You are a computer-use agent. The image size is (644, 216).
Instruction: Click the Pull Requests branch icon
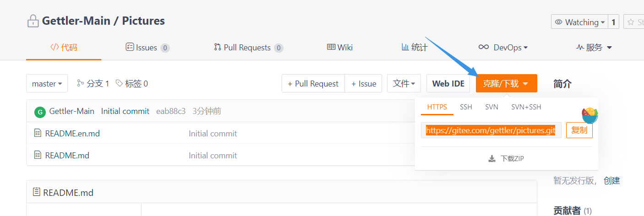[218, 47]
